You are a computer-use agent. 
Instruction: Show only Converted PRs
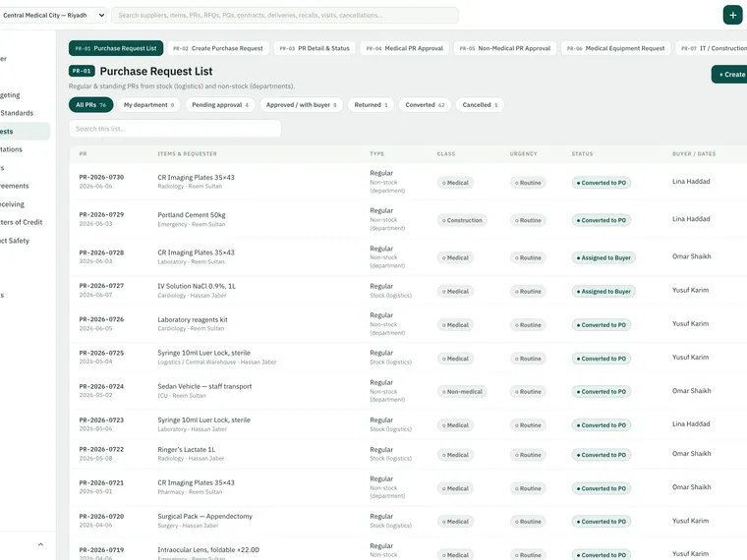coord(425,105)
